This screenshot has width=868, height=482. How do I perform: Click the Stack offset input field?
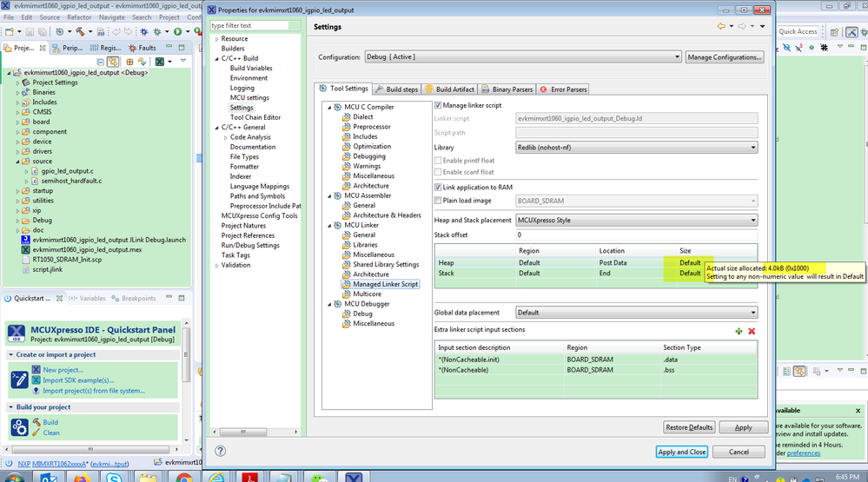point(637,234)
